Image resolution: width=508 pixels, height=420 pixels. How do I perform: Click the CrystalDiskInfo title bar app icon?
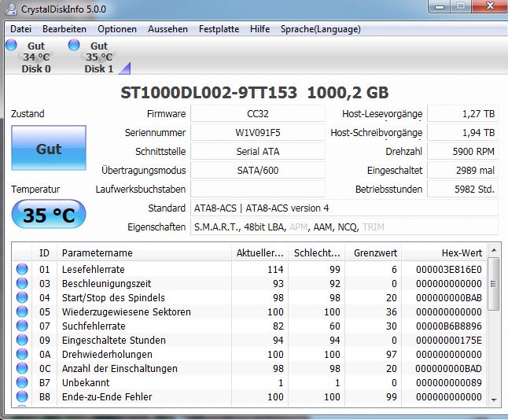pos(11,9)
